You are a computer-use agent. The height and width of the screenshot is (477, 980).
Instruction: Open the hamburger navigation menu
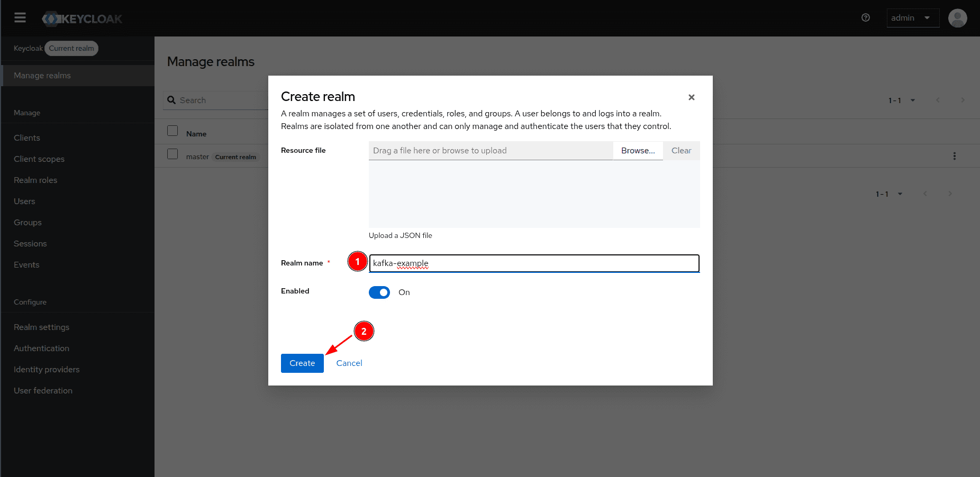[20, 18]
